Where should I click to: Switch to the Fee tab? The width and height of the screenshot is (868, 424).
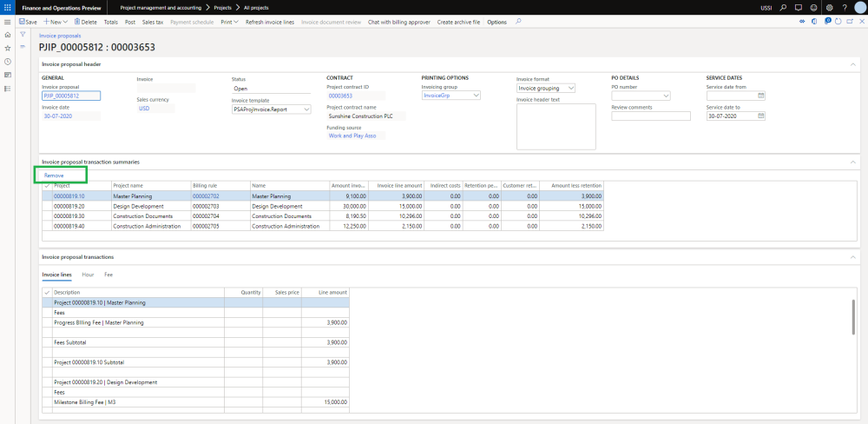108,274
